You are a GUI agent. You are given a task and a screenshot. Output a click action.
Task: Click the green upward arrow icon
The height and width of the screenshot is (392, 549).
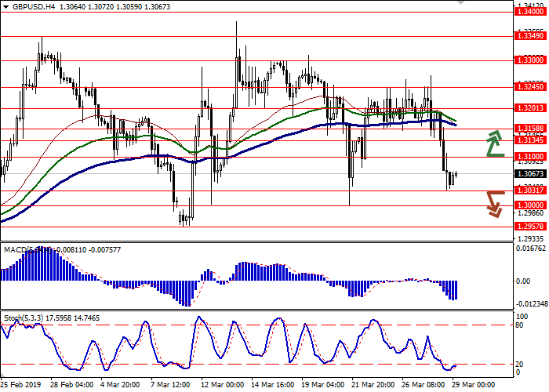pos(494,144)
